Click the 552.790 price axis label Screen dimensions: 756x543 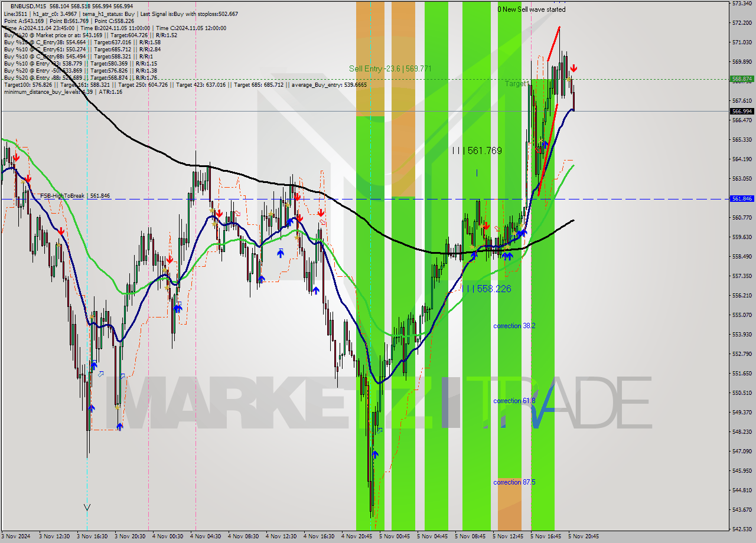pyautogui.click(x=742, y=354)
